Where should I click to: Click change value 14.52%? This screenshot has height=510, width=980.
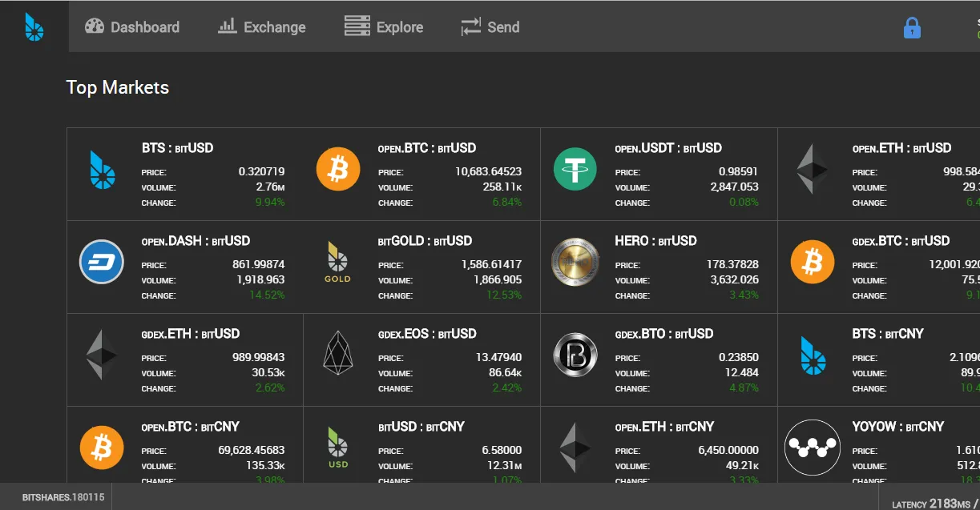pyautogui.click(x=267, y=295)
